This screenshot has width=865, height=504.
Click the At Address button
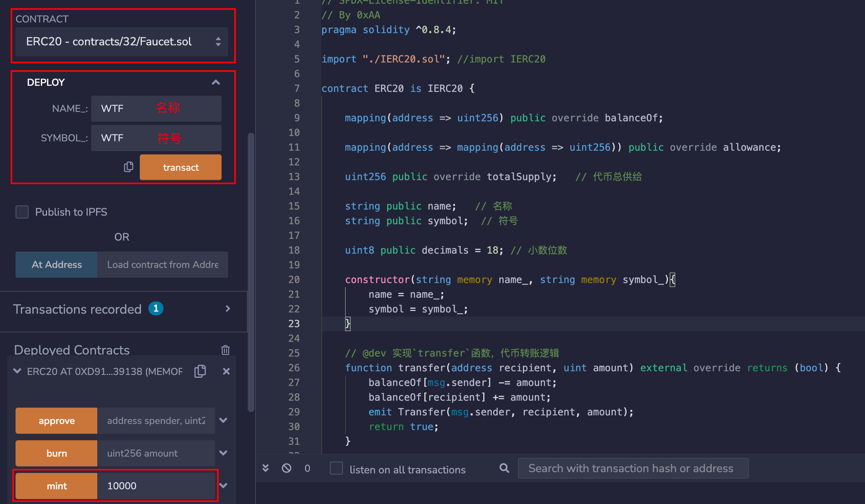pos(56,265)
